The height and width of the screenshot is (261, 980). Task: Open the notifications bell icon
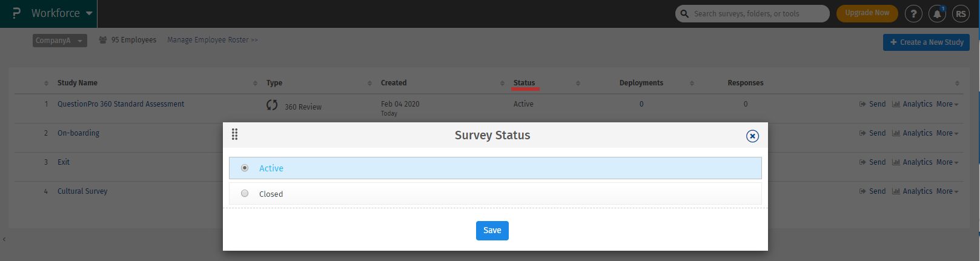(938, 13)
